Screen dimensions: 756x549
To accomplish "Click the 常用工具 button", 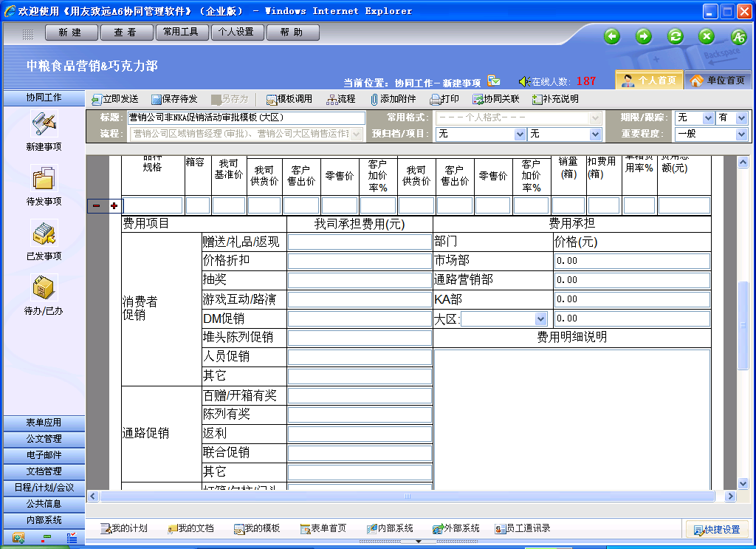I will (x=181, y=33).
